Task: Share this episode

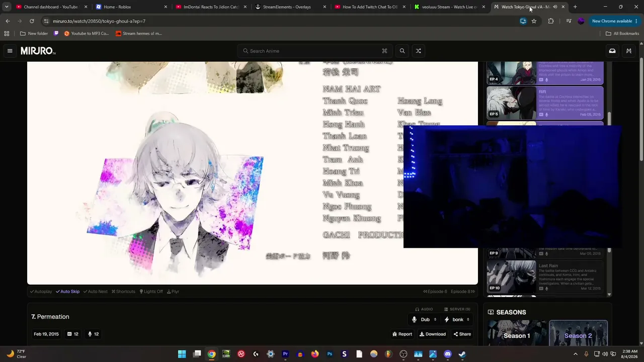Action: point(462,334)
